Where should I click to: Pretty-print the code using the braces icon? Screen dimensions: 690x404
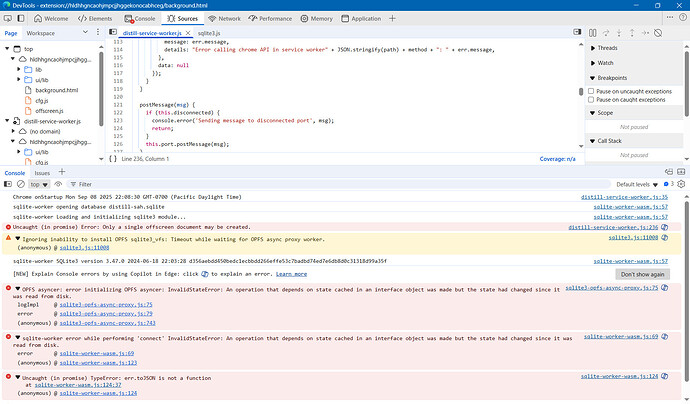113,158
